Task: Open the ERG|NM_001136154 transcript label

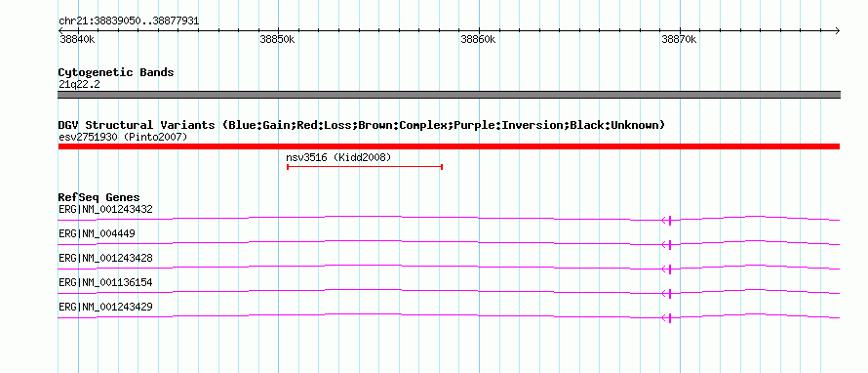Action: [105, 282]
